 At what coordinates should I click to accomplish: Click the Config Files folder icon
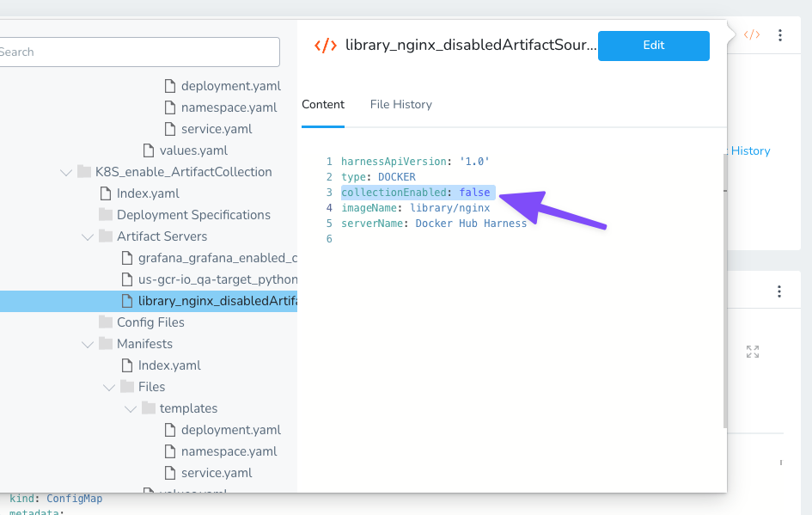click(x=106, y=322)
